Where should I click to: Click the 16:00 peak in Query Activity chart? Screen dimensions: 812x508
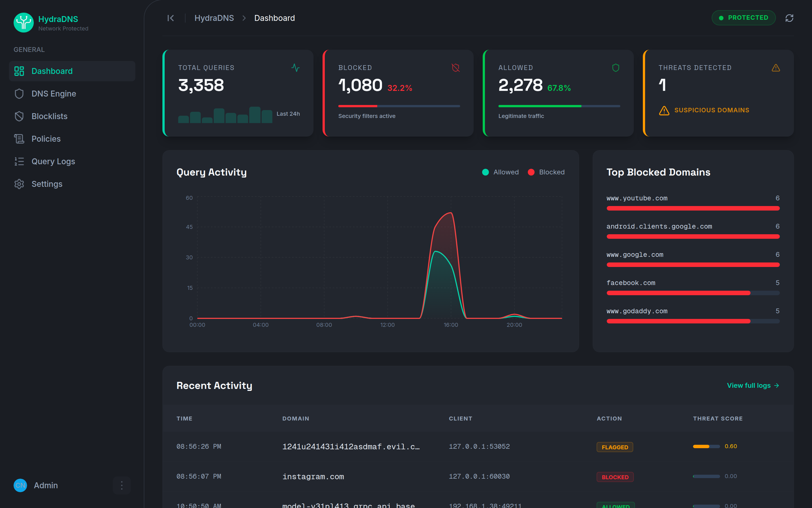coord(451,213)
